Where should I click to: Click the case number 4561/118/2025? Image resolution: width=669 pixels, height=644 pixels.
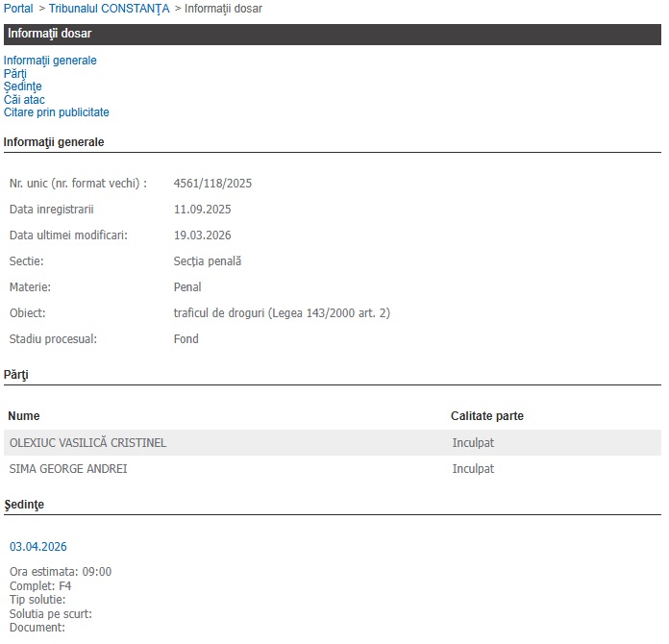point(212,184)
